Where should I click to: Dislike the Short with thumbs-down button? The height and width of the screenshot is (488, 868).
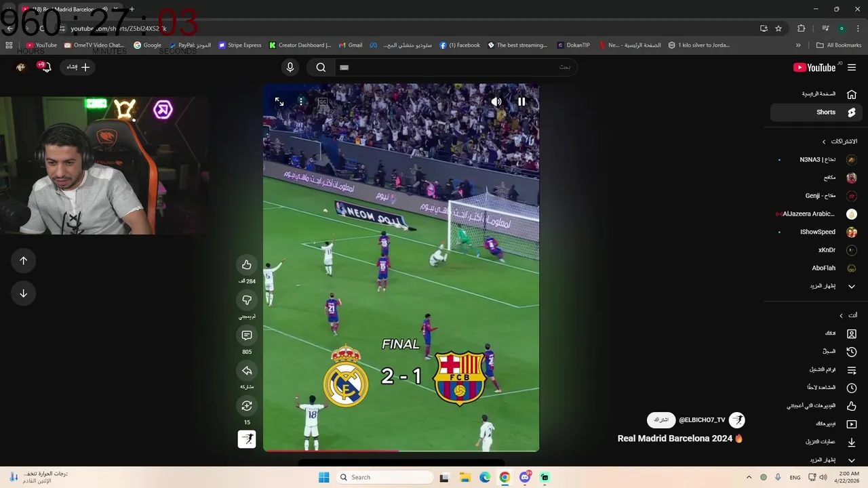tap(247, 300)
